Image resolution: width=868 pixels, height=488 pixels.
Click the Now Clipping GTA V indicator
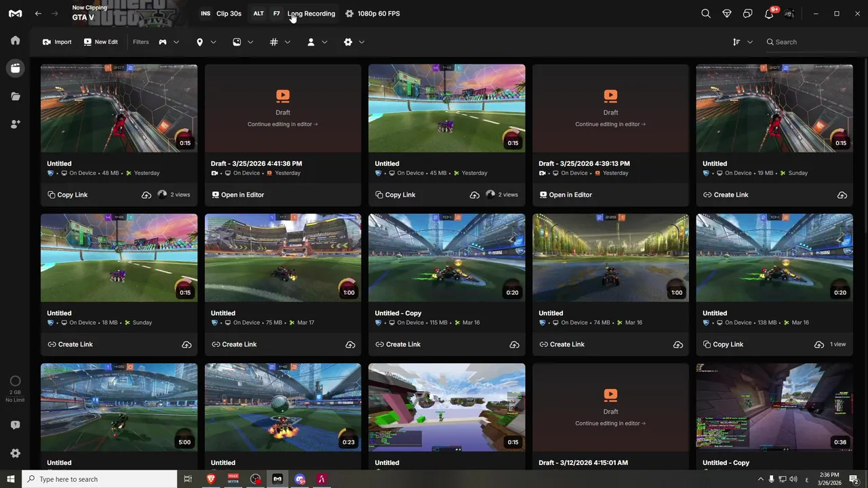coord(90,13)
